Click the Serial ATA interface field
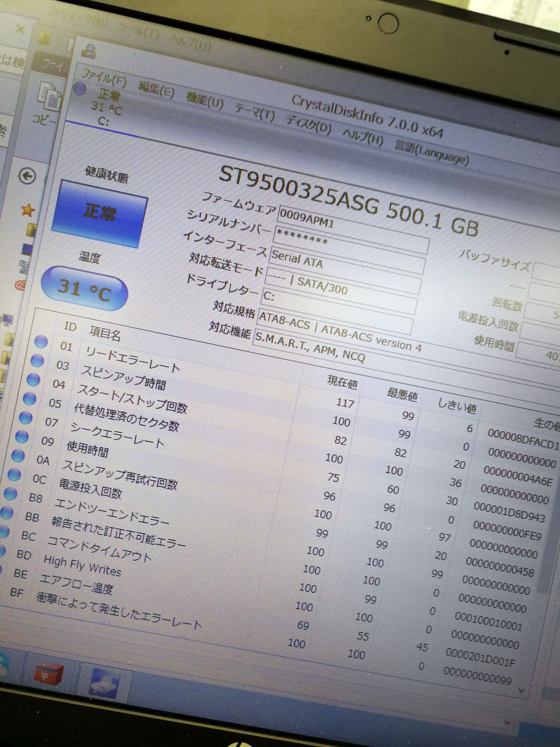This screenshot has height=747, width=560. coord(345,270)
